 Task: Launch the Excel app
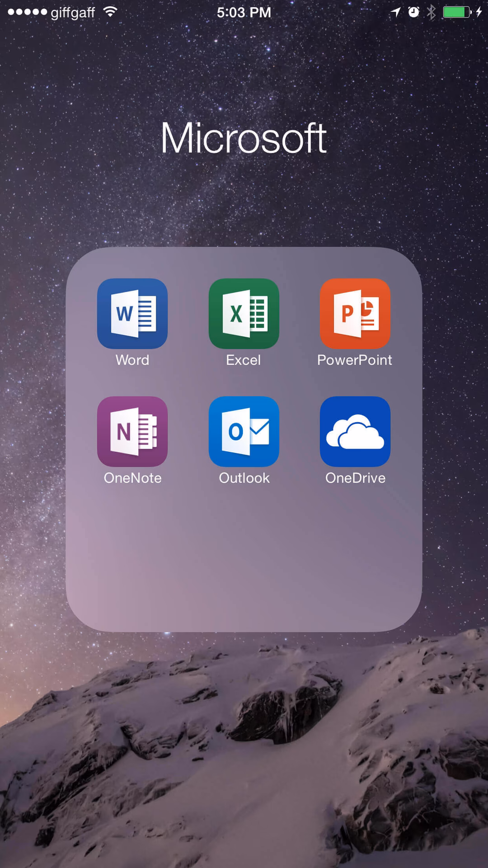(x=244, y=313)
